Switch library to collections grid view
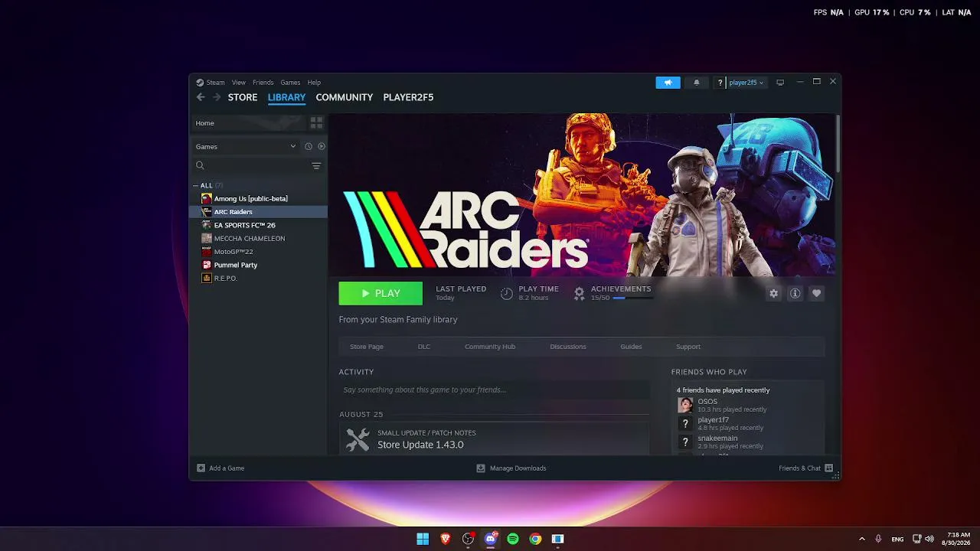This screenshot has width=980, height=551. click(x=316, y=123)
